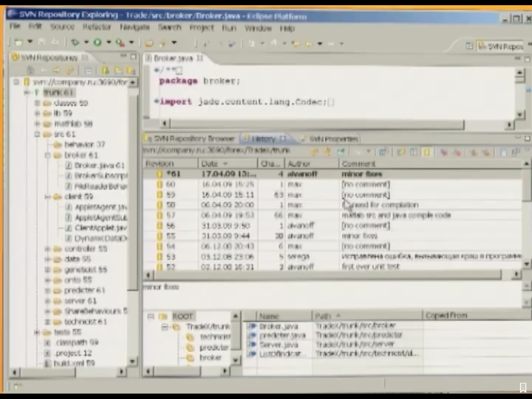The height and width of the screenshot is (399, 532).
Task: Close the SVN Repositories view tab
Action: (x=85, y=58)
